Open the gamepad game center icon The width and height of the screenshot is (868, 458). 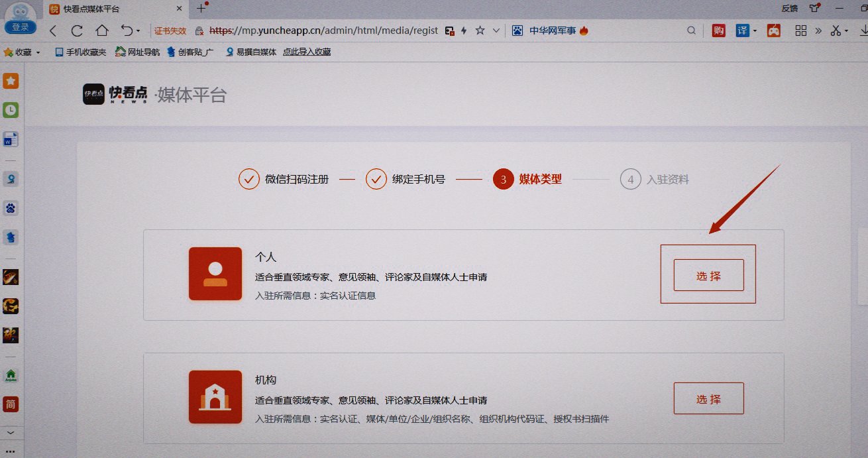[774, 30]
